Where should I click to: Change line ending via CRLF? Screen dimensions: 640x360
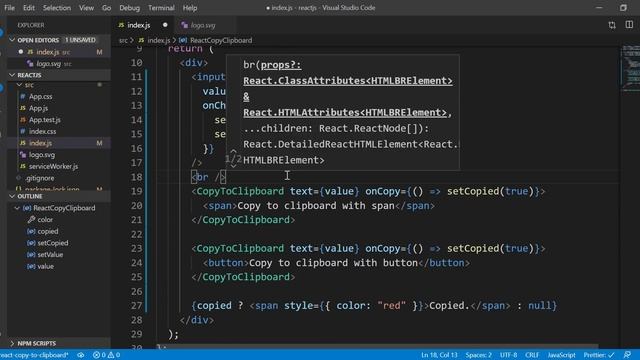coord(532,355)
